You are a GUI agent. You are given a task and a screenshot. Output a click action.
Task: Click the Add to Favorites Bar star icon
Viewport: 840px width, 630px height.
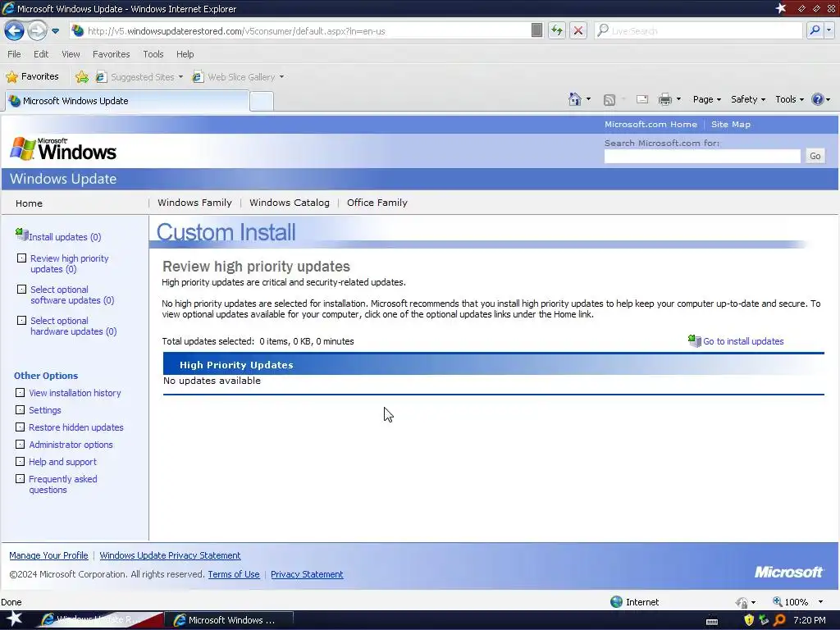82,77
